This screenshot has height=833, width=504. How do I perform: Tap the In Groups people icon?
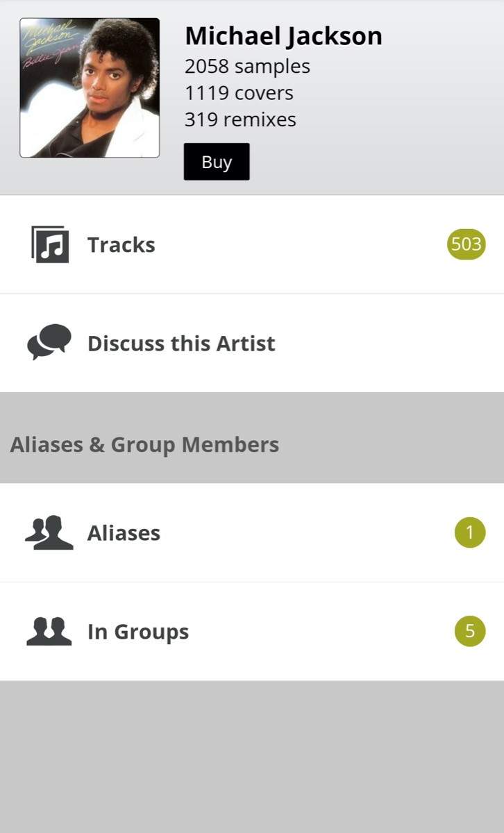point(49,632)
